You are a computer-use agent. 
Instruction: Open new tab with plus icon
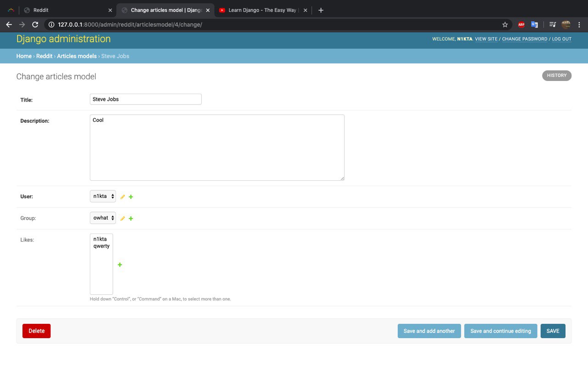coord(321,10)
